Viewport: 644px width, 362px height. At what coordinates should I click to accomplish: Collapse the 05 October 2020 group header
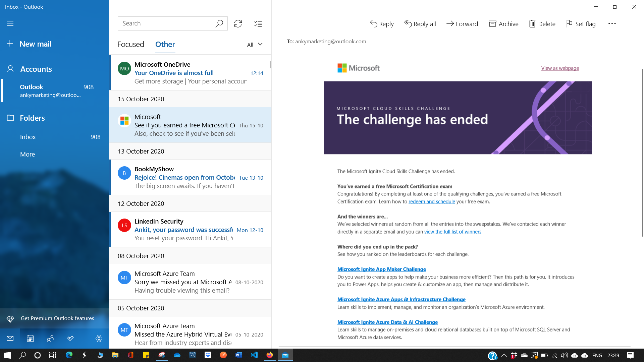(190, 308)
